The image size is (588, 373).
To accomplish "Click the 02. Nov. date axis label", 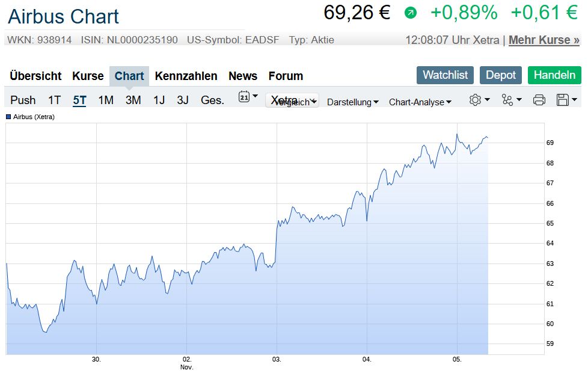I will click(x=187, y=363).
